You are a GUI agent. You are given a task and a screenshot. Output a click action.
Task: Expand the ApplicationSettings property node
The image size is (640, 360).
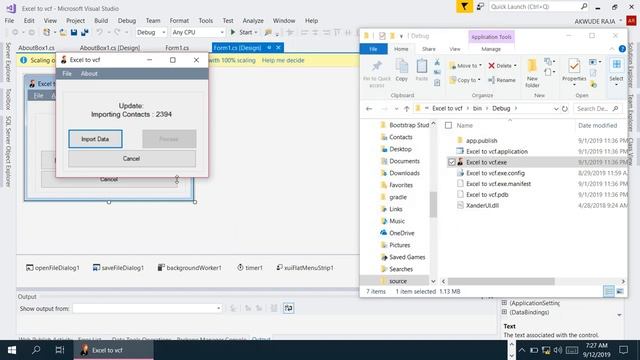[x=504, y=303]
